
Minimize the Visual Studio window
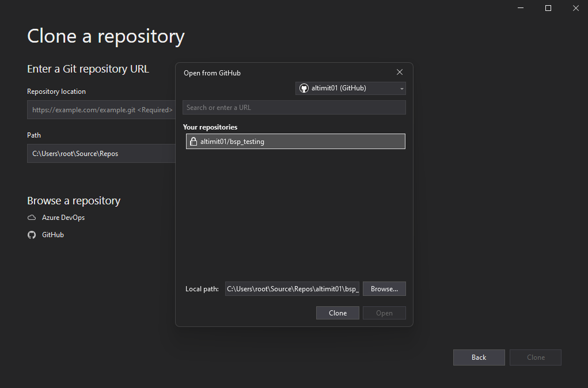click(521, 8)
